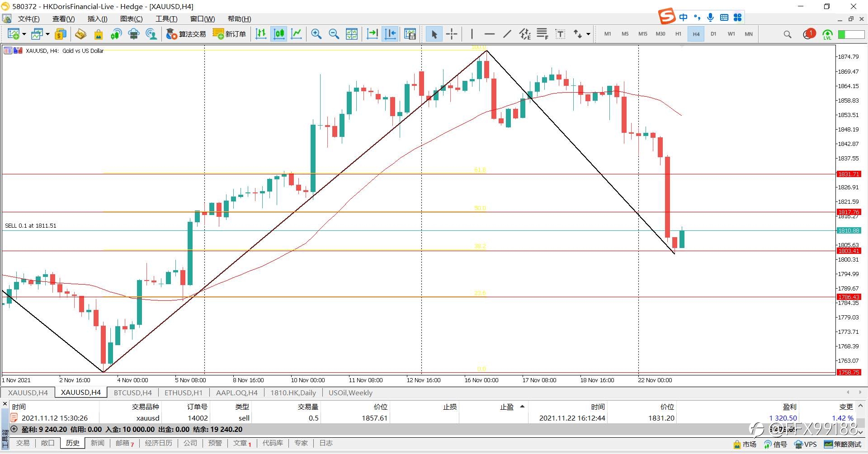Viewport: 868px width, 454px height.
Task: Open 策略测试 strategy tester link
Action: tap(843, 445)
